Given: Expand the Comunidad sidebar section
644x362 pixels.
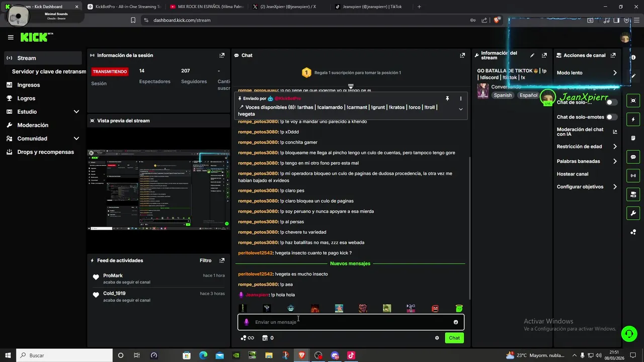Looking at the screenshot, I should 76,138.
